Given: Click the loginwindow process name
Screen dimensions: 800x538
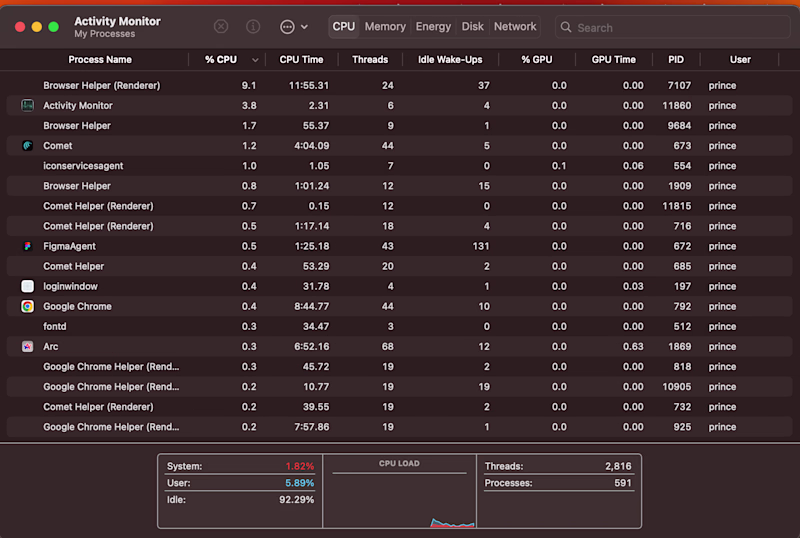Looking at the screenshot, I should coord(70,286).
